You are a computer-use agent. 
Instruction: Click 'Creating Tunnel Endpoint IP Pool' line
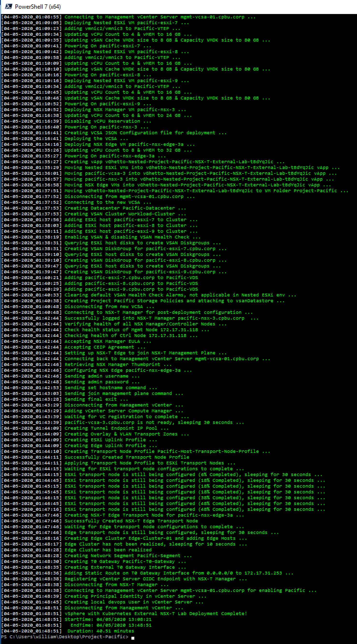click(85, 428)
